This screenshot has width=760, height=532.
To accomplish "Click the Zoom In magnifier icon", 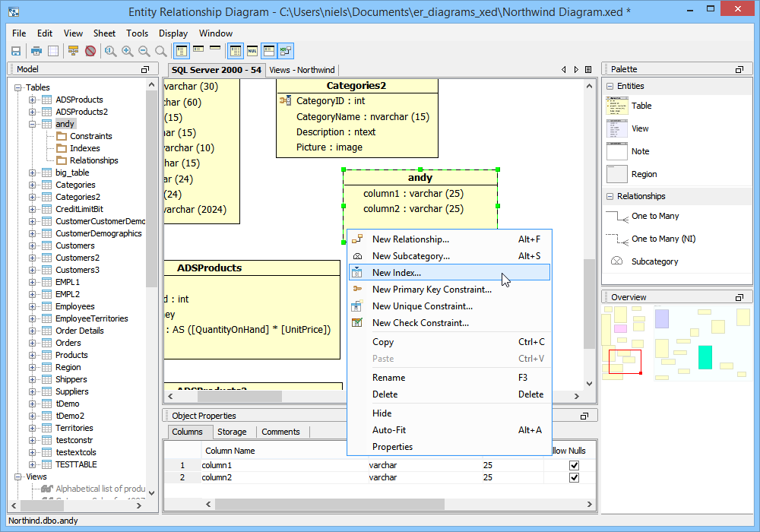I will [x=127, y=51].
